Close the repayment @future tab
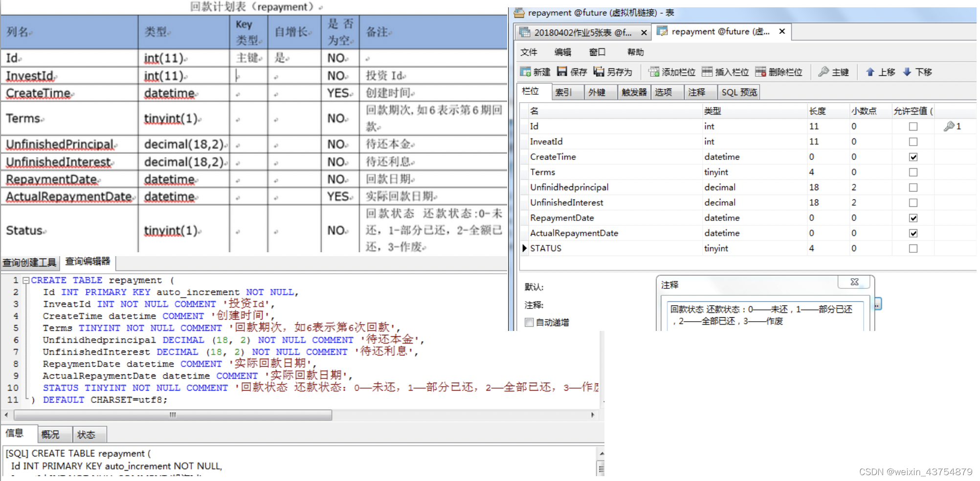980x481 pixels. click(782, 31)
